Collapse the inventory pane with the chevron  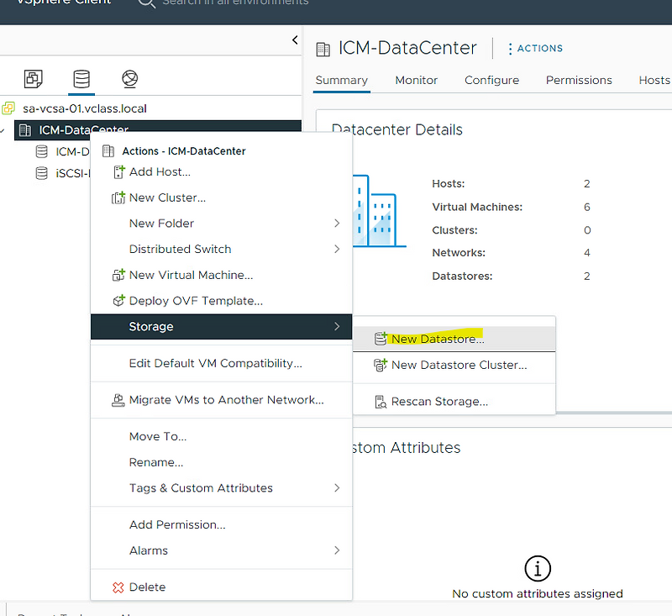(294, 39)
